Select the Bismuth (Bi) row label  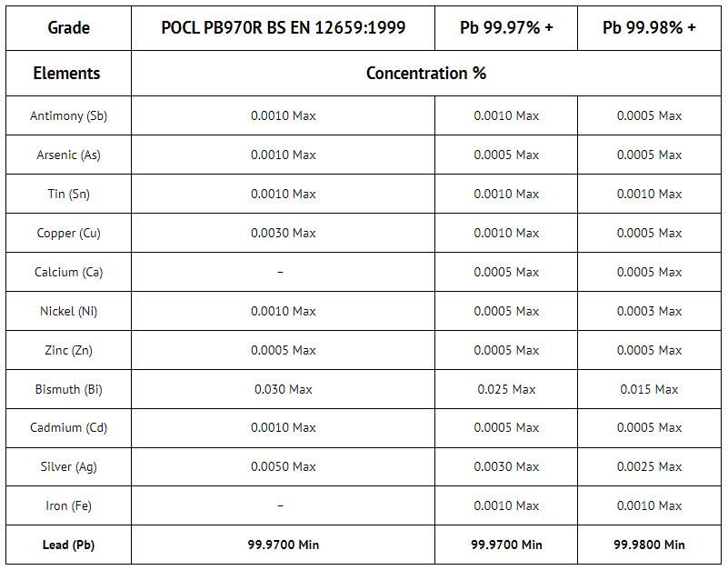tap(68, 389)
